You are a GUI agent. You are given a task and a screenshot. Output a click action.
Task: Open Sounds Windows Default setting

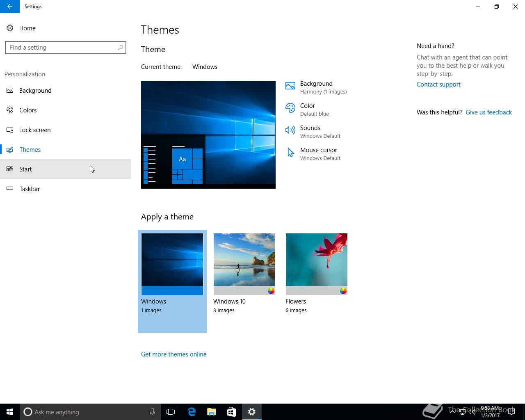313,132
